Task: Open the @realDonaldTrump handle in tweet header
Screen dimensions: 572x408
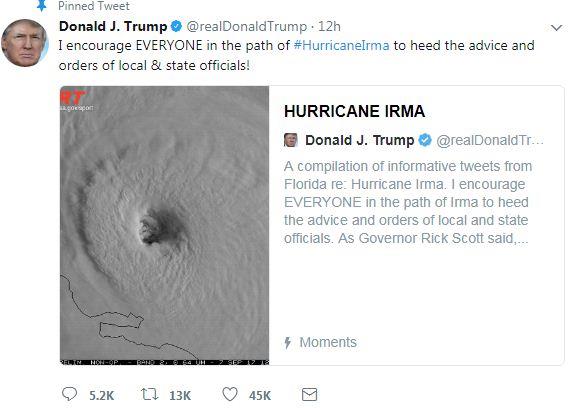Action: (247, 27)
